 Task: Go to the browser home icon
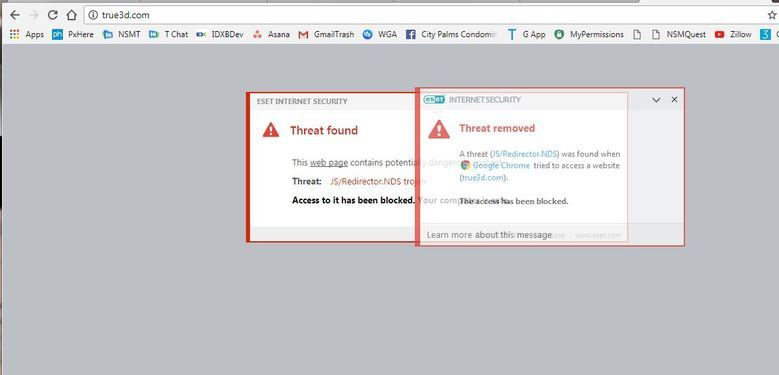72,15
